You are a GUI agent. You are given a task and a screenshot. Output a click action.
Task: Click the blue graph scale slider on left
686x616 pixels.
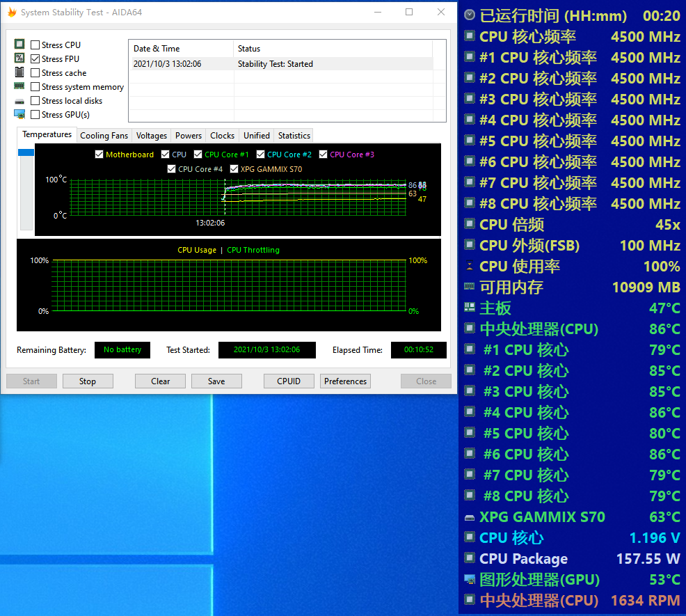pyautogui.click(x=26, y=152)
